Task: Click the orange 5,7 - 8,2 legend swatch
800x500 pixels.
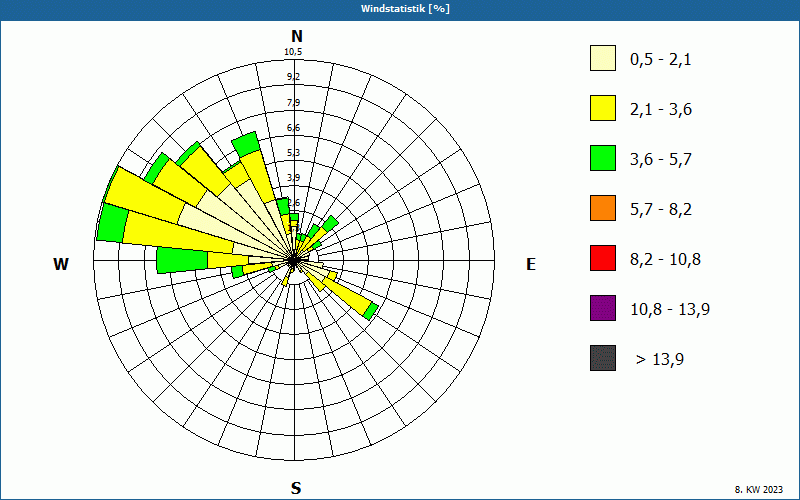Action: coord(603,208)
